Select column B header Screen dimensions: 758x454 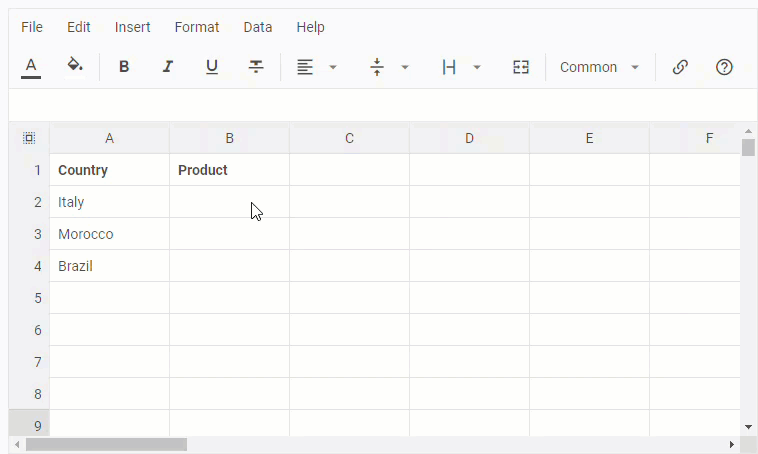tap(230, 138)
